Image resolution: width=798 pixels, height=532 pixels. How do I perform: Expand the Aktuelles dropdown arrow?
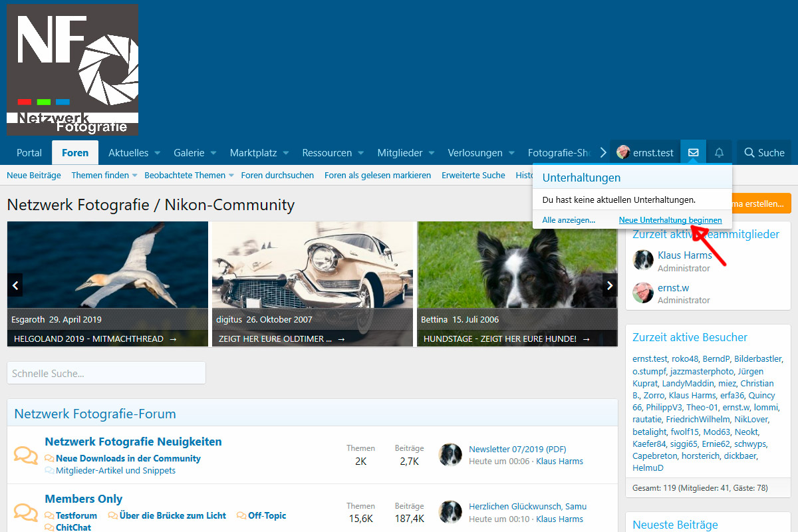coord(158,153)
